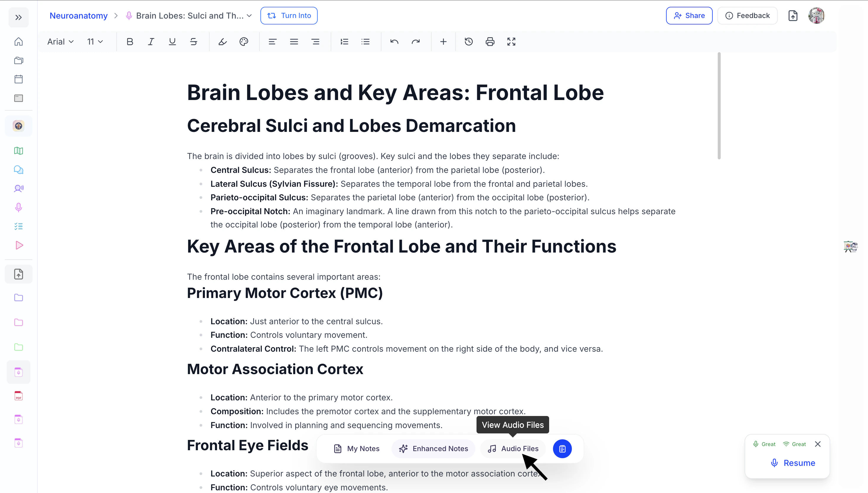Insert a numbered list

(x=344, y=42)
